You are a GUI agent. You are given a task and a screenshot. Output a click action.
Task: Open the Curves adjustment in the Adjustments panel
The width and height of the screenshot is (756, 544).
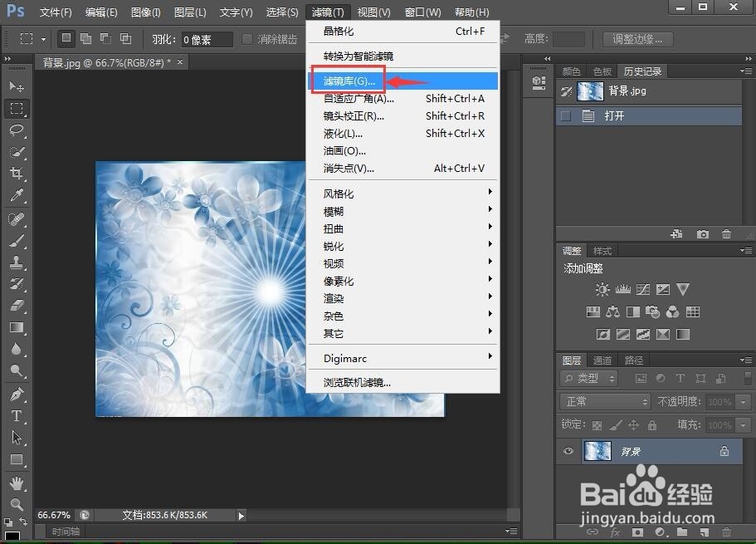tap(643, 289)
